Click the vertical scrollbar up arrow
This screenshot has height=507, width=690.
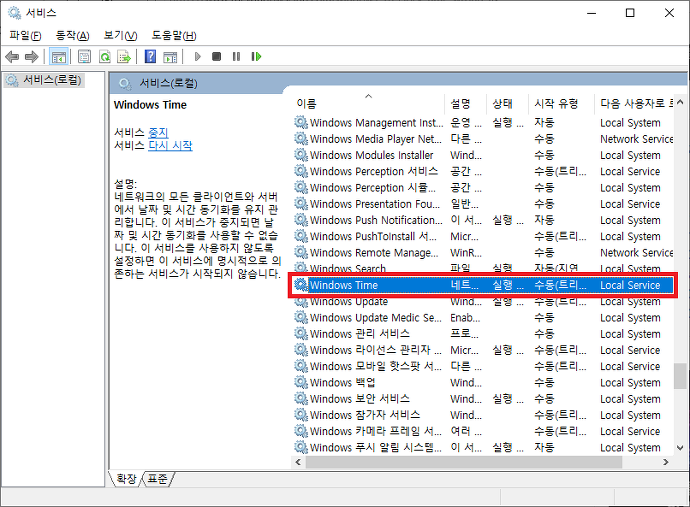680,102
